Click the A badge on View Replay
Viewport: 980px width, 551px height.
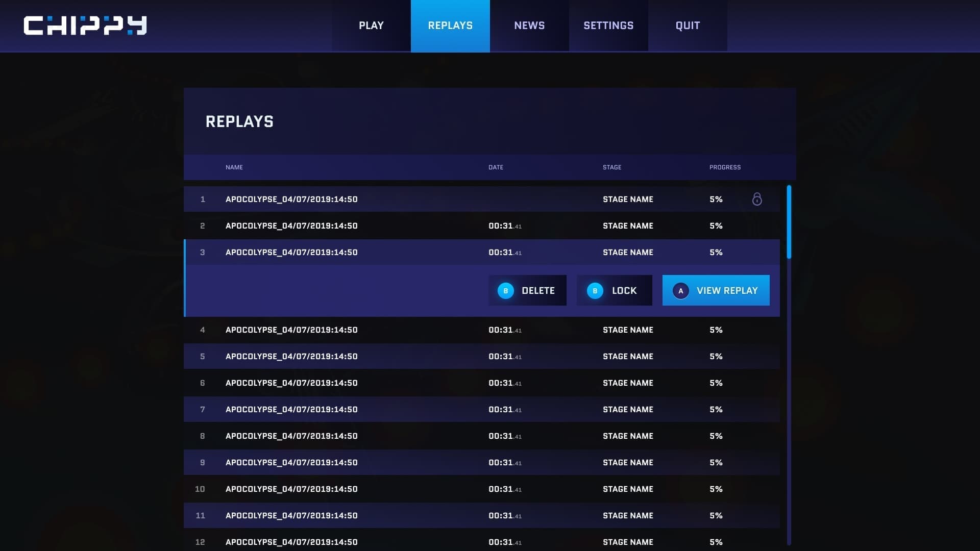(x=681, y=290)
